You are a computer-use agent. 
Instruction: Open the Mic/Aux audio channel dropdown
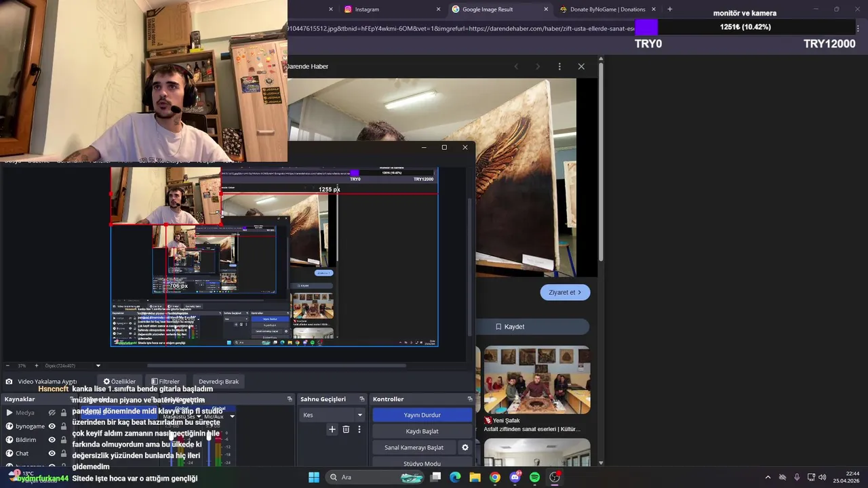[232, 416]
